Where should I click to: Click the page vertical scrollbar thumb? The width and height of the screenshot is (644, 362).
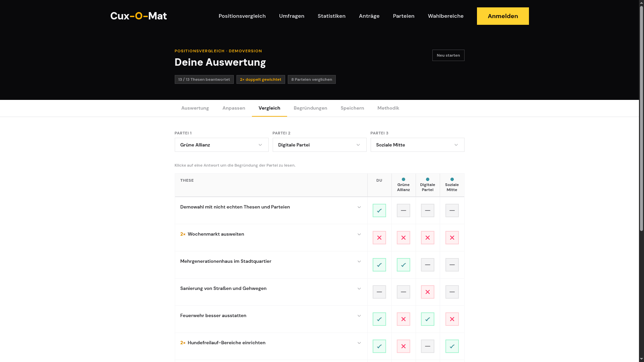tap(641, 119)
